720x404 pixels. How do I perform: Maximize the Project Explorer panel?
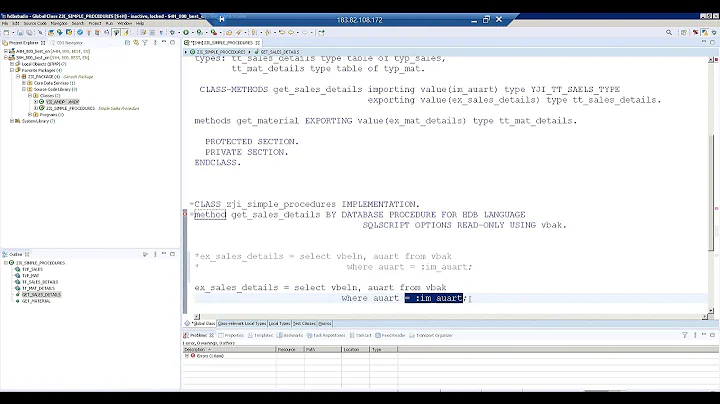tap(173, 42)
